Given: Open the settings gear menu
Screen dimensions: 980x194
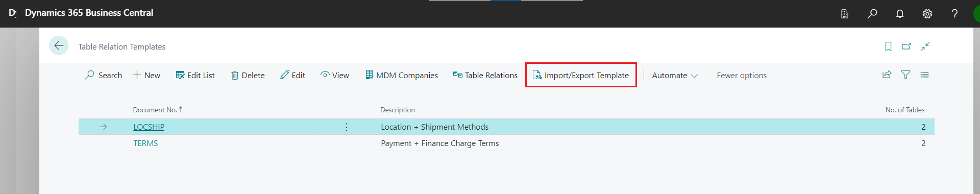Looking at the screenshot, I should 927,14.
